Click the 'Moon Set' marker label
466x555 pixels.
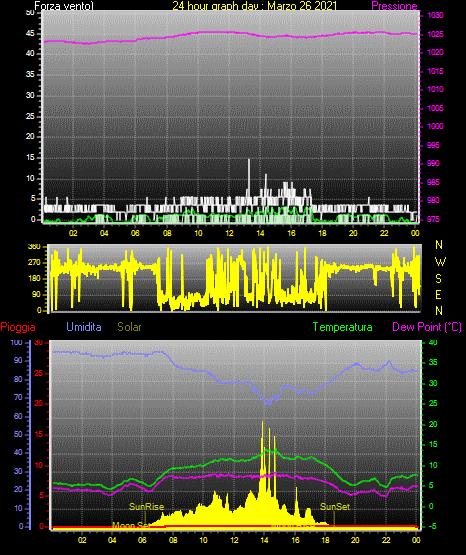130,525
